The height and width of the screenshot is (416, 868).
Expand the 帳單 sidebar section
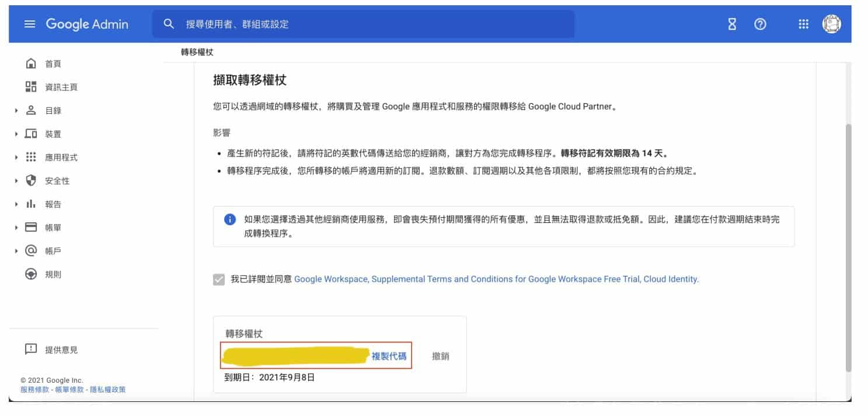[16, 227]
